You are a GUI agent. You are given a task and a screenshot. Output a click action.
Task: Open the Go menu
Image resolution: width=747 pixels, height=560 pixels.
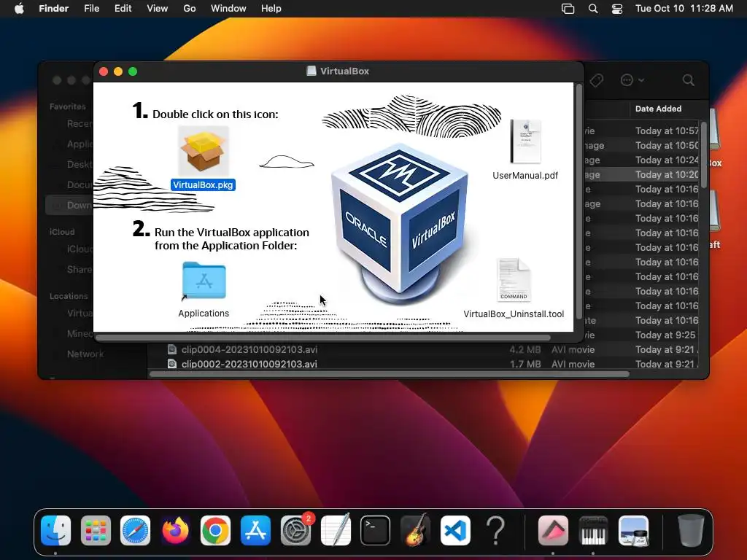190,9
